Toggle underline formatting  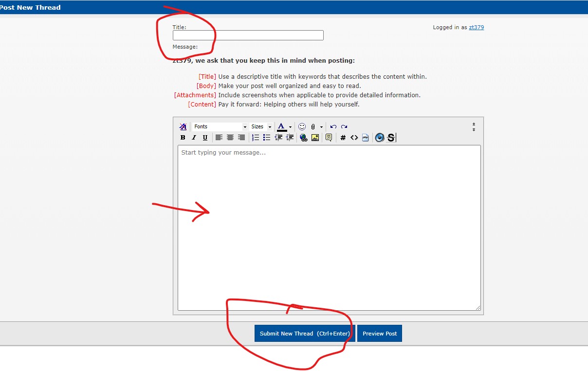(x=205, y=138)
